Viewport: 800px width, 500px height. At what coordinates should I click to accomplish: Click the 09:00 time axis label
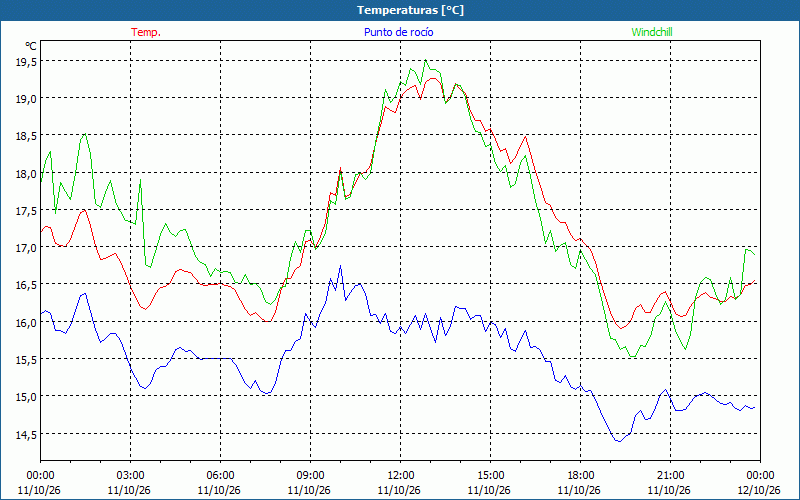pyautogui.click(x=310, y=476)
